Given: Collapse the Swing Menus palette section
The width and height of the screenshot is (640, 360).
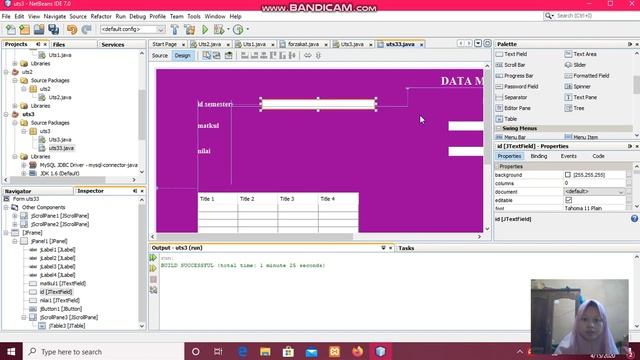Looking at the screenshot, I should point(499,128).
